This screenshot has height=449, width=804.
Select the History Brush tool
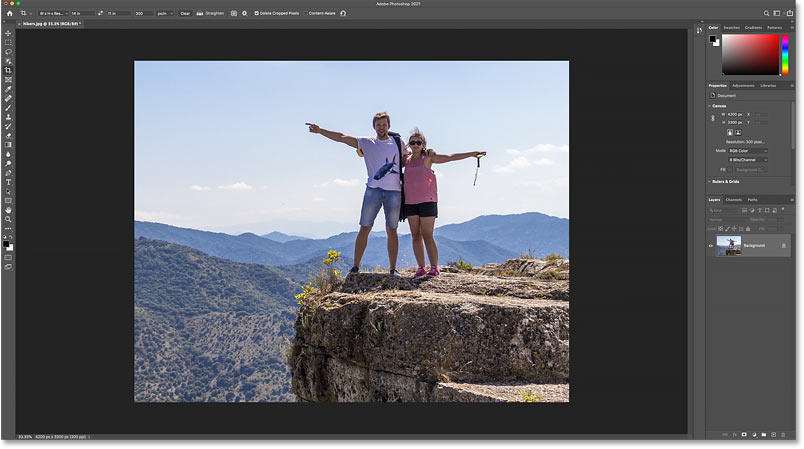[x=8, y=127]
